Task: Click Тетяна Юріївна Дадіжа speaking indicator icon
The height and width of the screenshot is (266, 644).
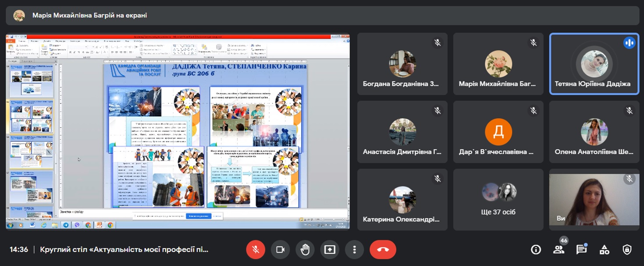Action: pos(629,43)
